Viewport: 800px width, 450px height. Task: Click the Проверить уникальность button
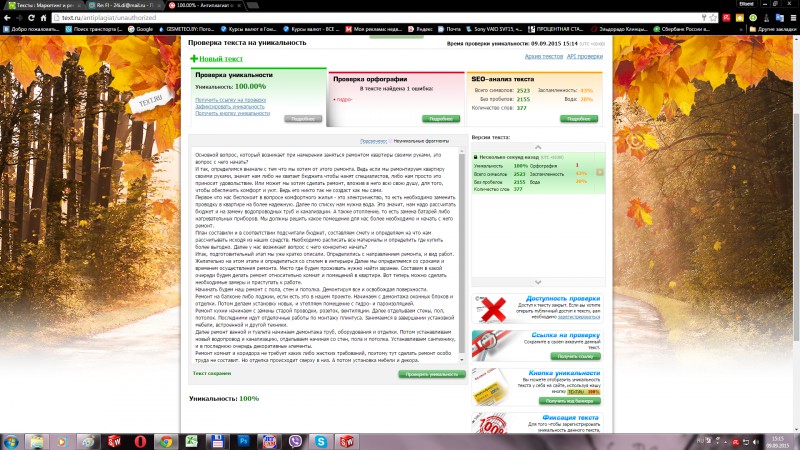(432, 374)
